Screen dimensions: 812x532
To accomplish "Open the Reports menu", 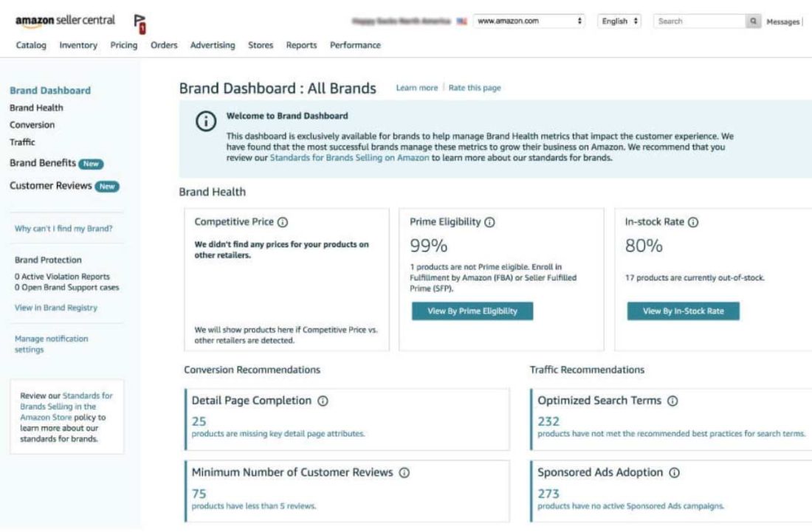I will coord(301,45).
